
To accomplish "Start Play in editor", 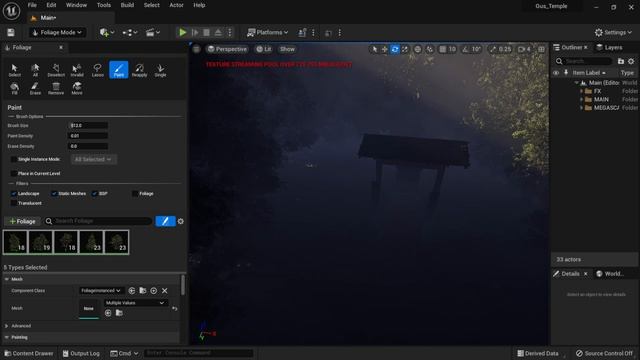I will [x=182, y=33].
